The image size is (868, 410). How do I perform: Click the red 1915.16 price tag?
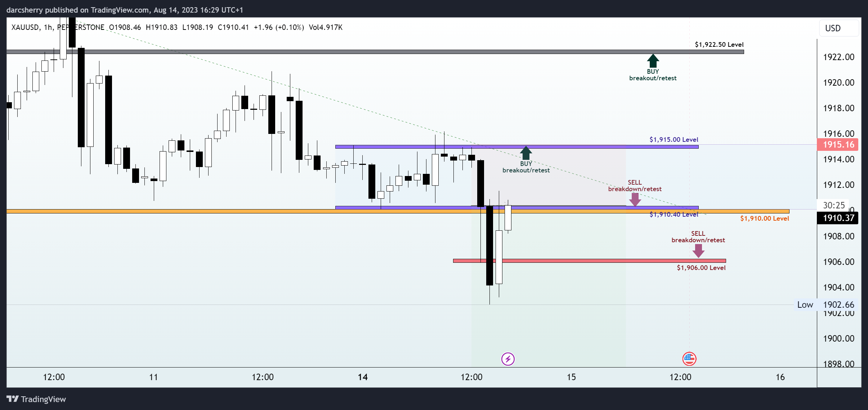[x=838, y=145]
